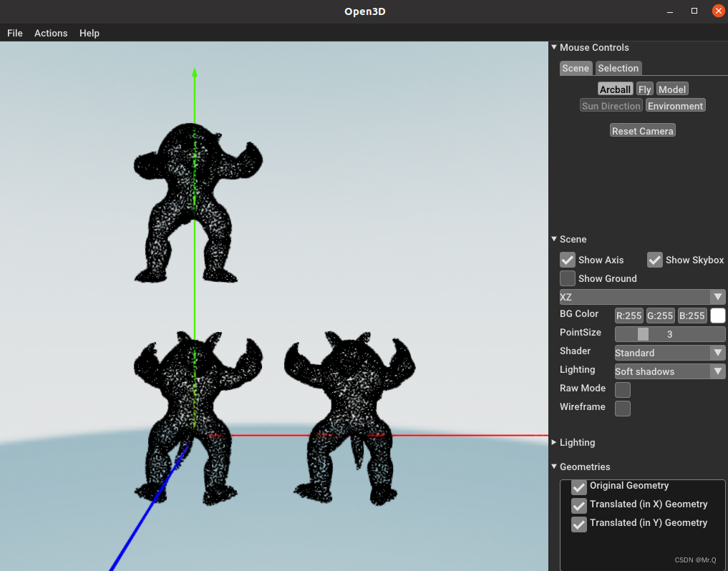Disable Show Skybox
This screenshot has width=728, height=571.
654,260
